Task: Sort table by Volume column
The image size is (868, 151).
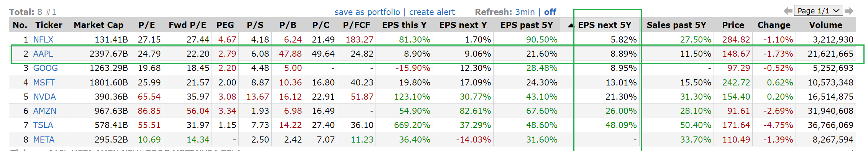Action: 825,25
